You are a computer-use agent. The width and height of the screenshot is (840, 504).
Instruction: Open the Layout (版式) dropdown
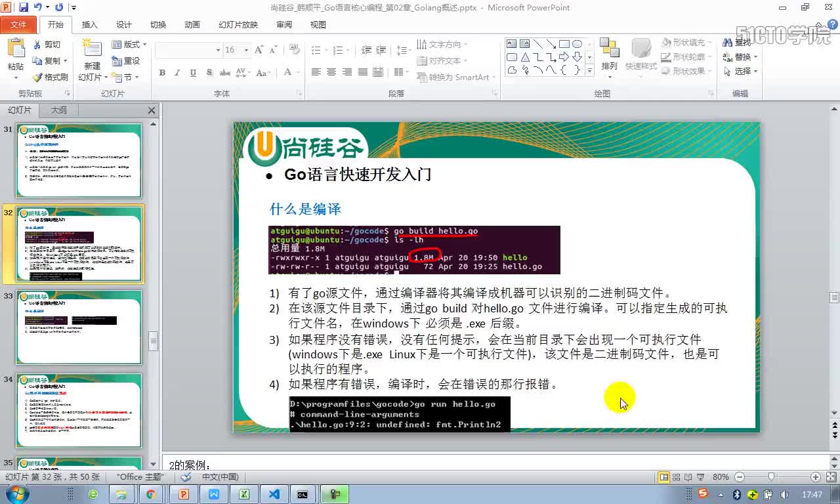pyautogui.click(x=129, y=44)
